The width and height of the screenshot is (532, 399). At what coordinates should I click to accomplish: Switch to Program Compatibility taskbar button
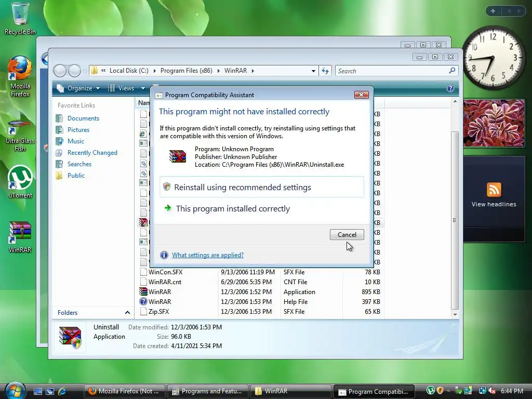tap(374, 391)
